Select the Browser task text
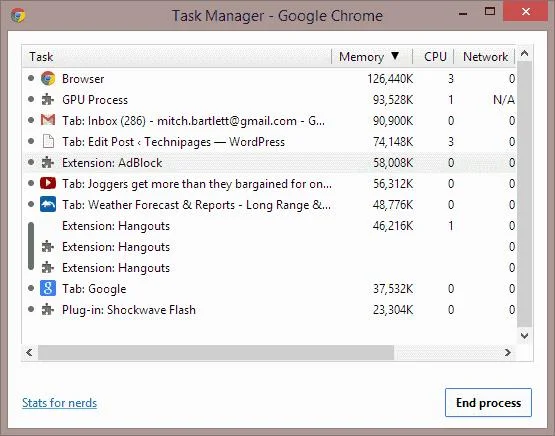 [83, 79]
